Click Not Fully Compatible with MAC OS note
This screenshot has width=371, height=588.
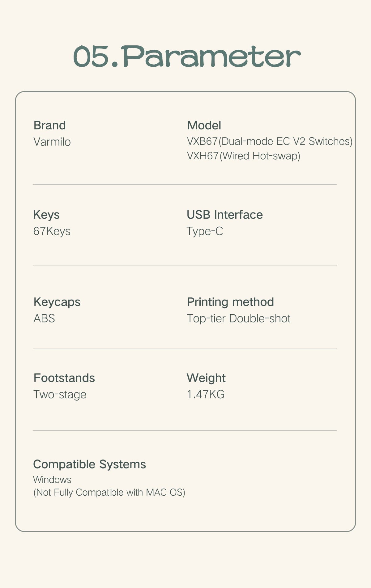pos(109,492)
